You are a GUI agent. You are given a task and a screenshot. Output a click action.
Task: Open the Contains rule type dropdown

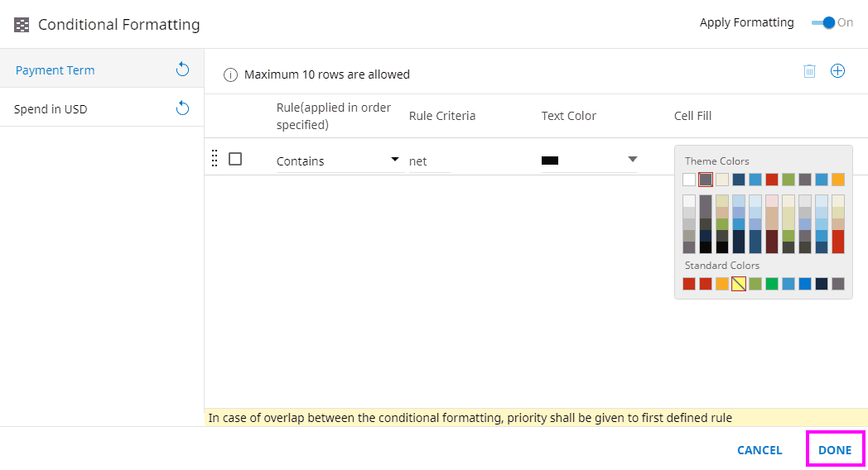coord(395,160)
